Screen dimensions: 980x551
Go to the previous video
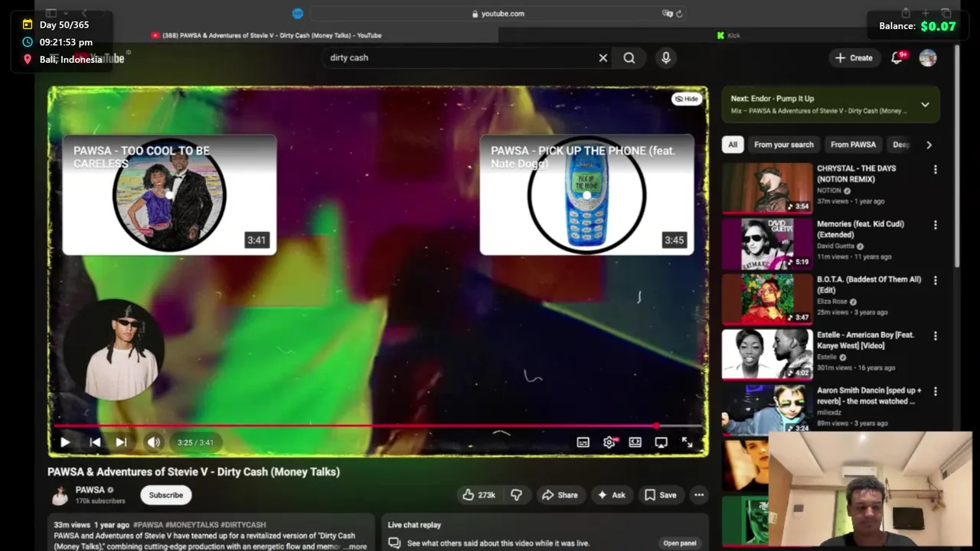95,442
